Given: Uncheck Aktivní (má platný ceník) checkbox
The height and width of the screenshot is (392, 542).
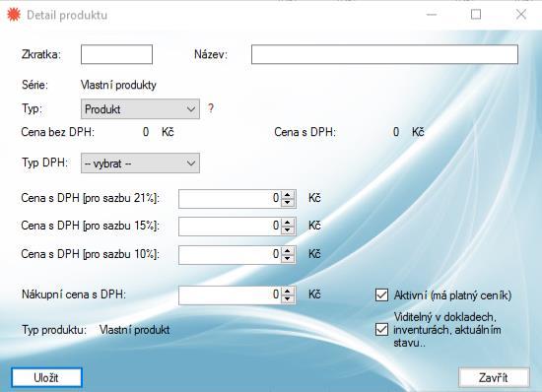Looking at the screenshot, I should coord(381,295).
